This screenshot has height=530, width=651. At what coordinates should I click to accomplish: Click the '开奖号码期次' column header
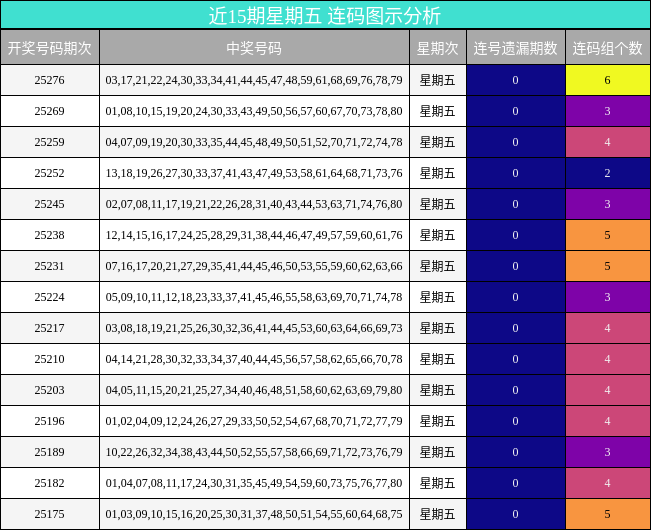tap(49, 48)
